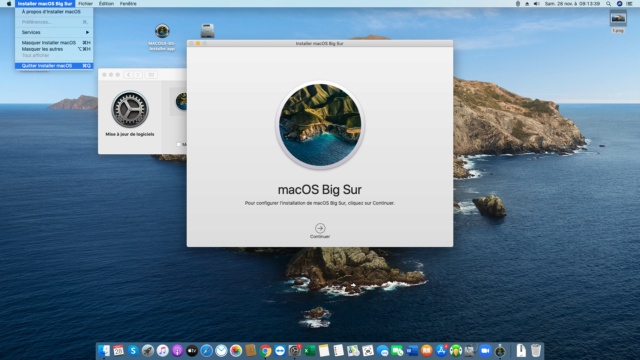Open Image Capture from the Dock
This screenshot has width=640, height=360.
tap(368, 351)
